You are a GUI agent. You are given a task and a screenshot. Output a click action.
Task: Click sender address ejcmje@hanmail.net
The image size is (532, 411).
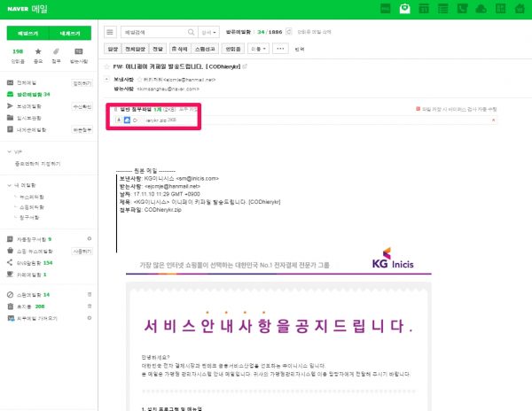189,80
